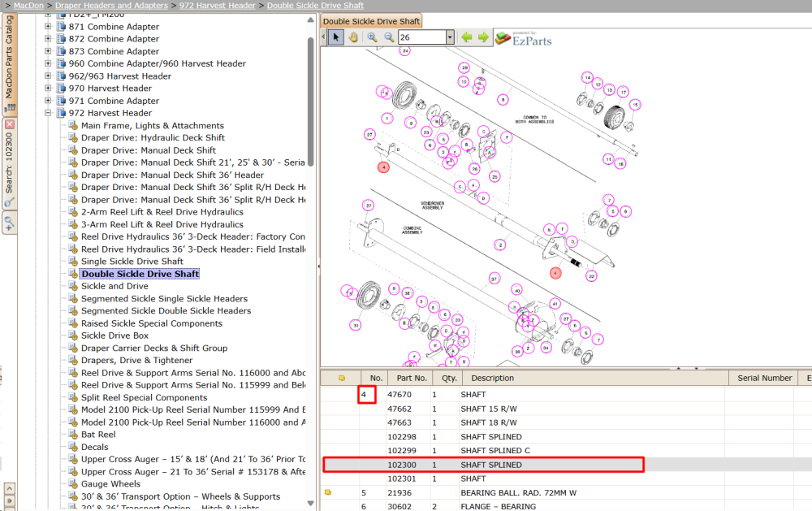Close the Search 102300 side tab
Screen dimensions: 812x511
(x=9, y=124)
